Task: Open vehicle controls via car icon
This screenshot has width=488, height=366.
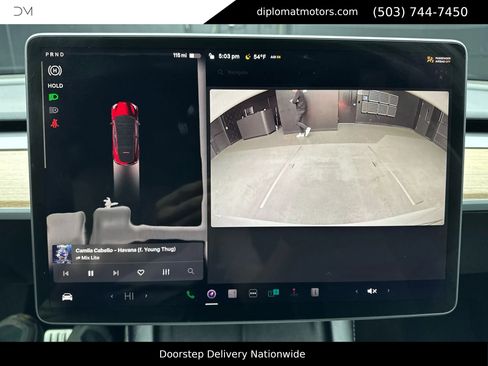Action: coord(67,296)
